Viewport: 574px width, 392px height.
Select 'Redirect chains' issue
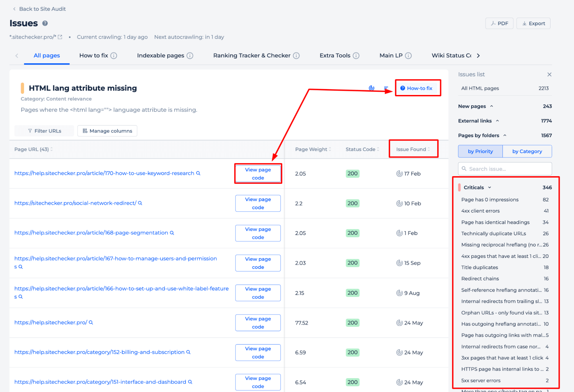[505, 279]
